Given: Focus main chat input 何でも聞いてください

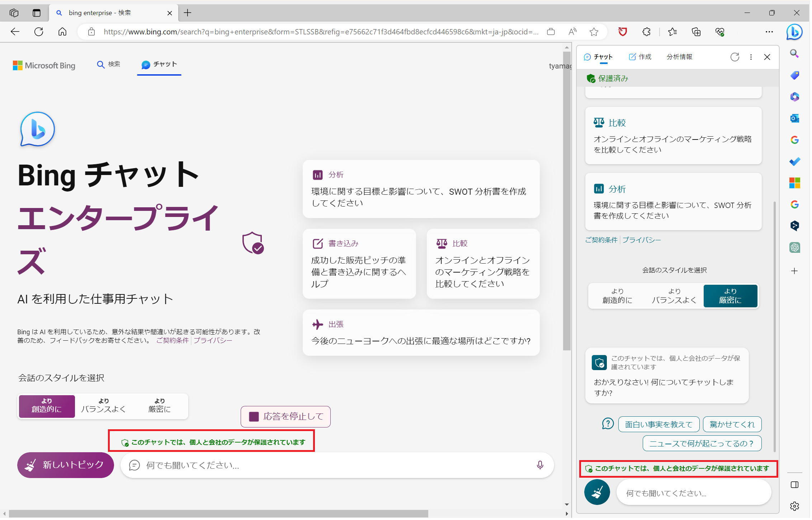Looking at the screenshot, I should pos(337,465).
